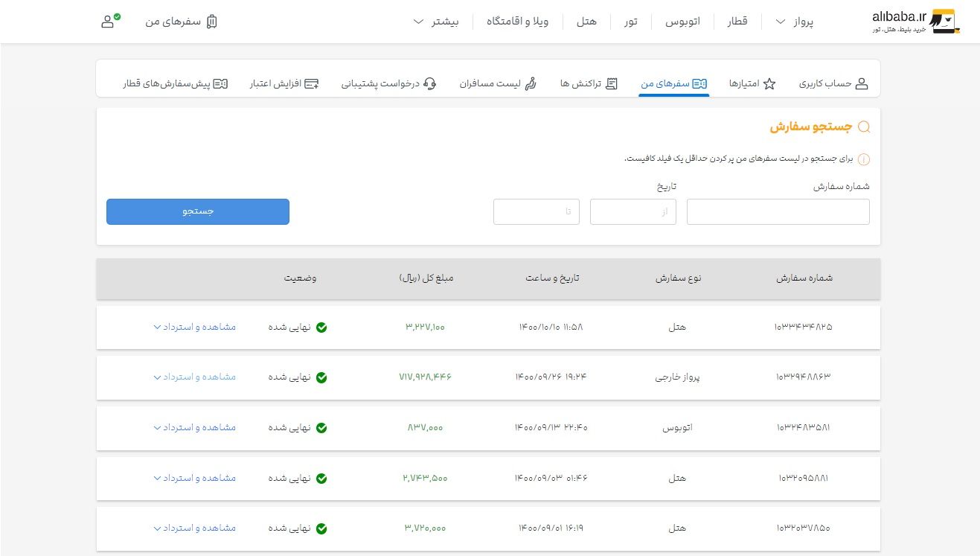
Task: Click the wallet icon for افزایش اعتبار
Action: pyautogui.click(x=313, y=84)
